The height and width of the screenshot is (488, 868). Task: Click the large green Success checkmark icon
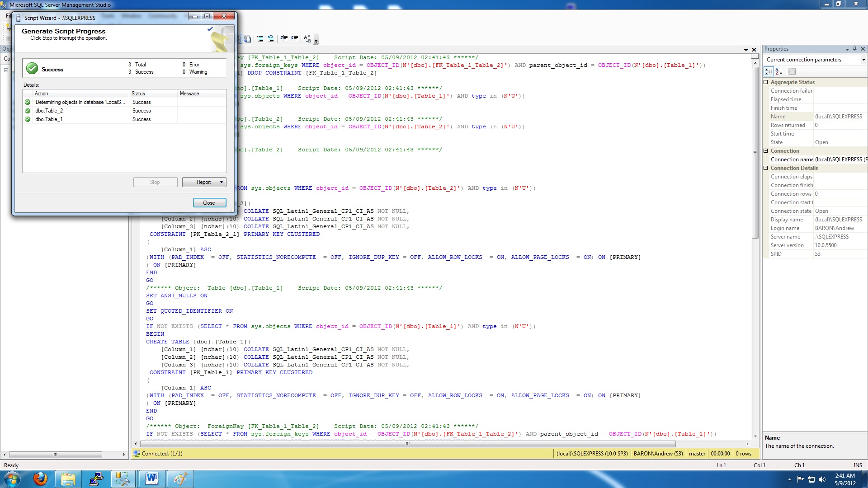32,69
